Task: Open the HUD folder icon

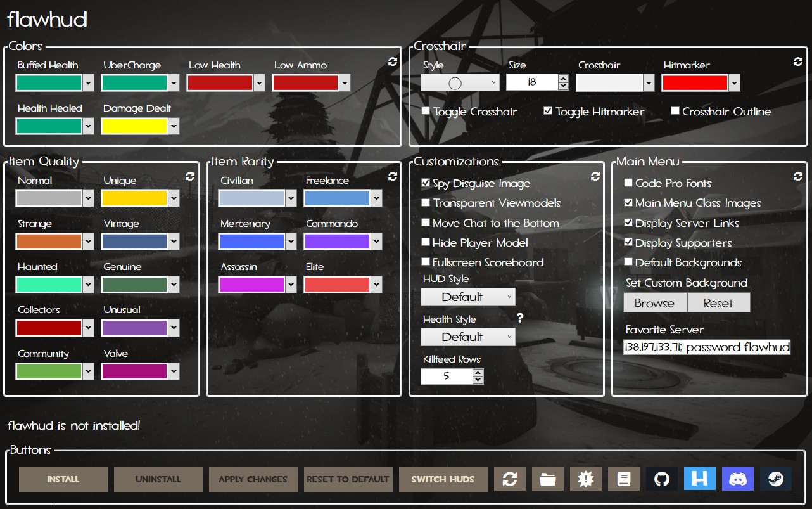Action: [547, 479]
